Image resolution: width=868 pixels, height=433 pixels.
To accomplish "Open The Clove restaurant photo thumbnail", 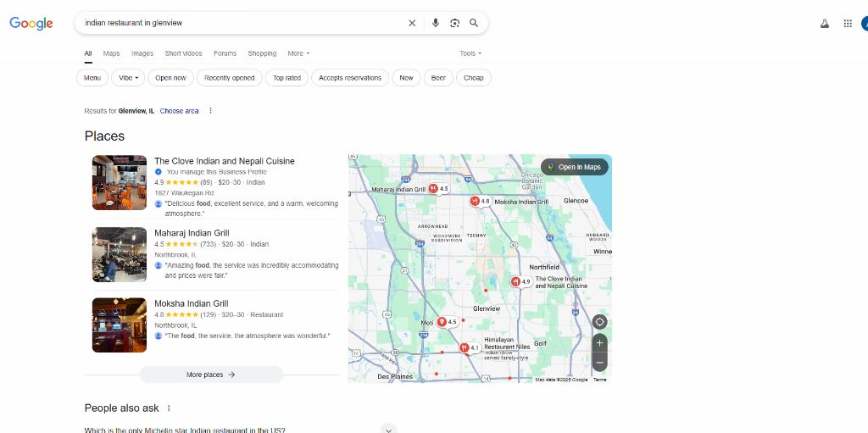I will 119,182.
